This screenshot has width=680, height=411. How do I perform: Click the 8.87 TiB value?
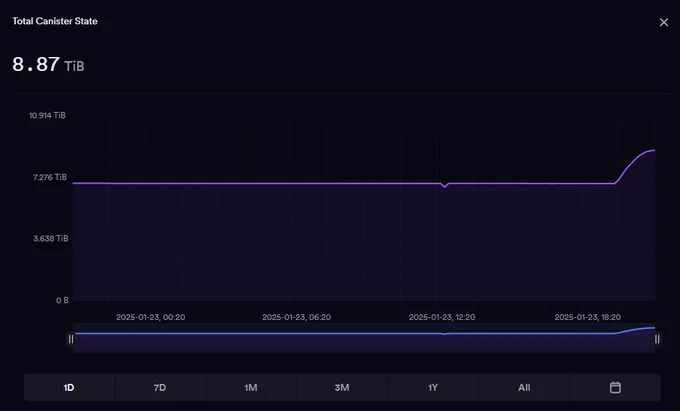48,65
